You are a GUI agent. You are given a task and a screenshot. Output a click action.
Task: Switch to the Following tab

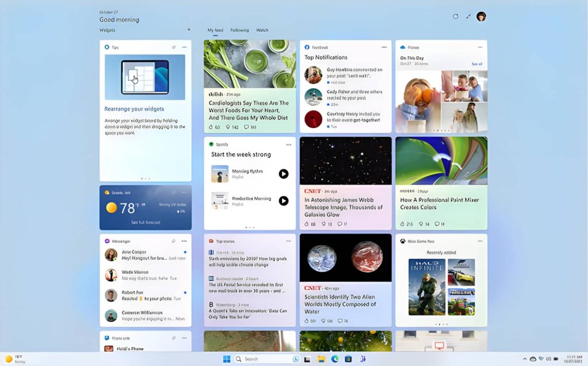(x=239, y=30)
